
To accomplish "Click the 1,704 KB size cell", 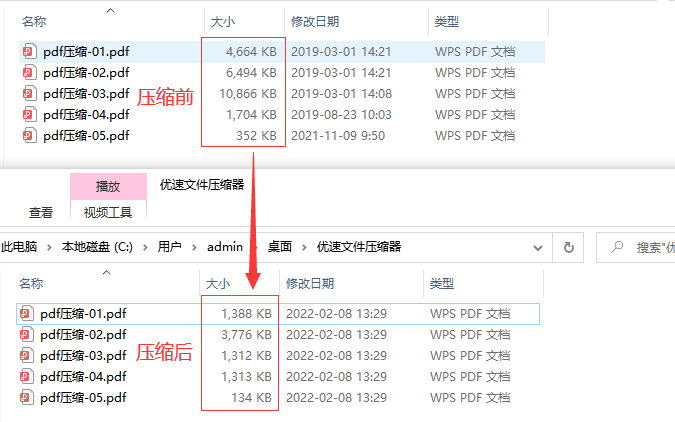I will tap(251, 115).
